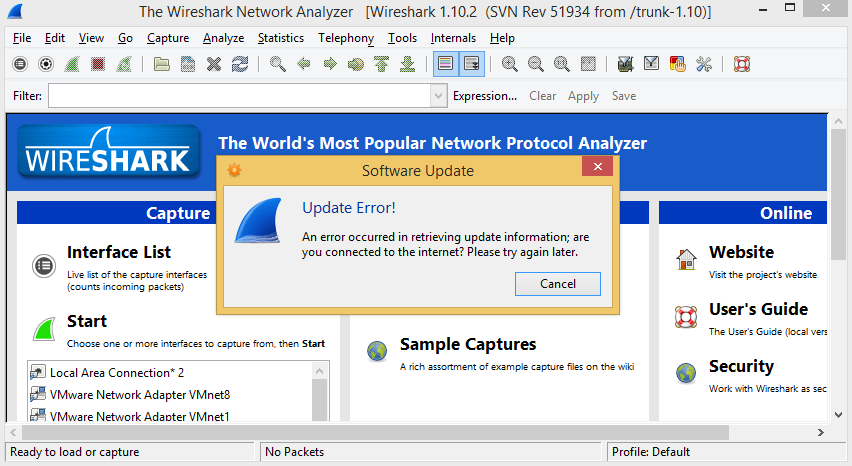Viewport: 852px width, 466px height.
Task: Zoom in toolbar magnifier plus icon
Action: click(x=509, y=64)
